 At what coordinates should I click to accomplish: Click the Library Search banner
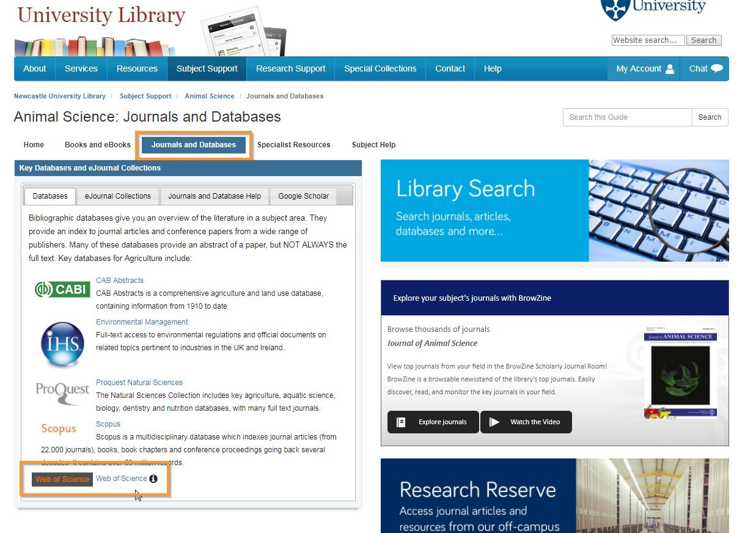554,211
